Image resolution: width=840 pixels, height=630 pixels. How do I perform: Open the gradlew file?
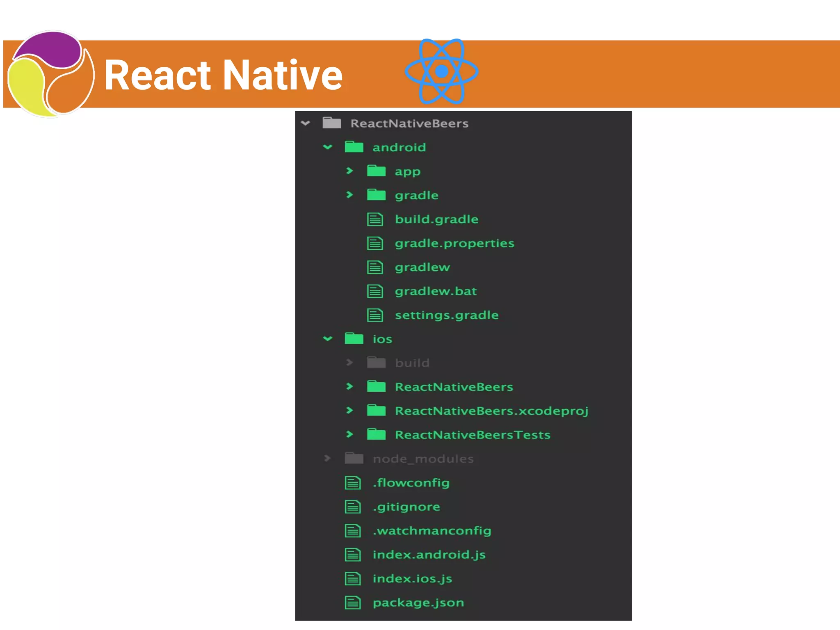pos(422,267)
